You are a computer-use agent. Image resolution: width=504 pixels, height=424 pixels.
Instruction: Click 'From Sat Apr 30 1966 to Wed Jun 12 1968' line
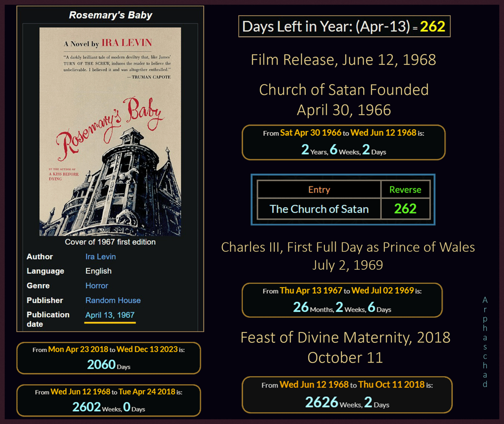coord(344,133)
